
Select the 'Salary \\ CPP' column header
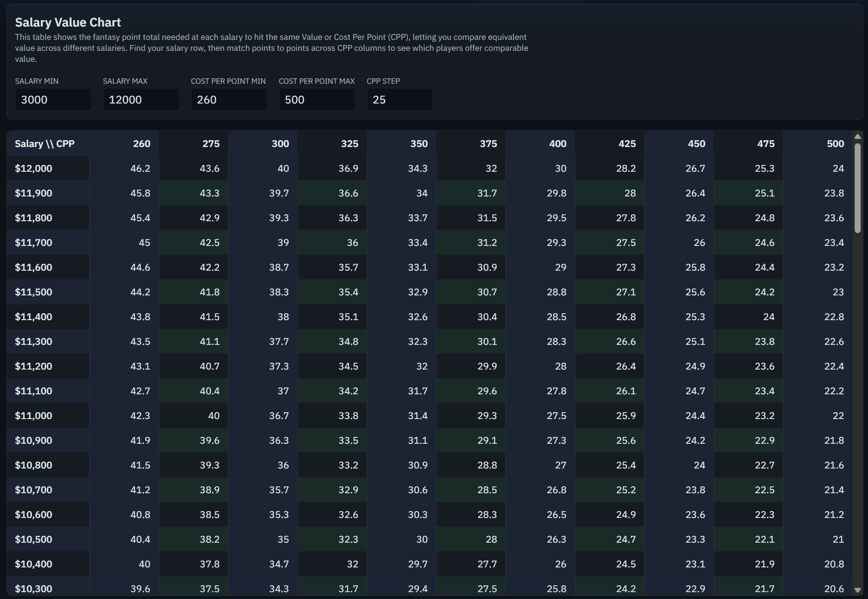pos(48,143)
